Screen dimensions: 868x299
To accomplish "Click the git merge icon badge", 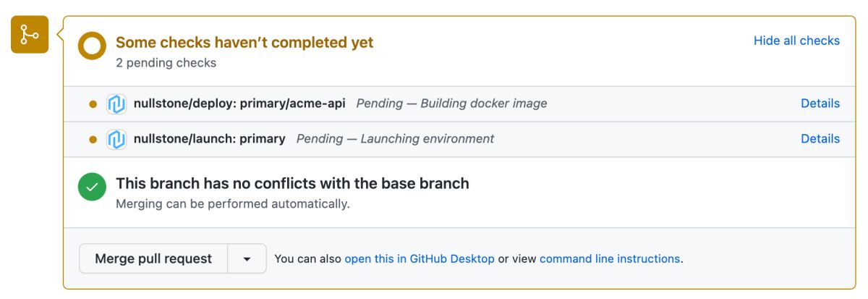I will pos(30,34).
